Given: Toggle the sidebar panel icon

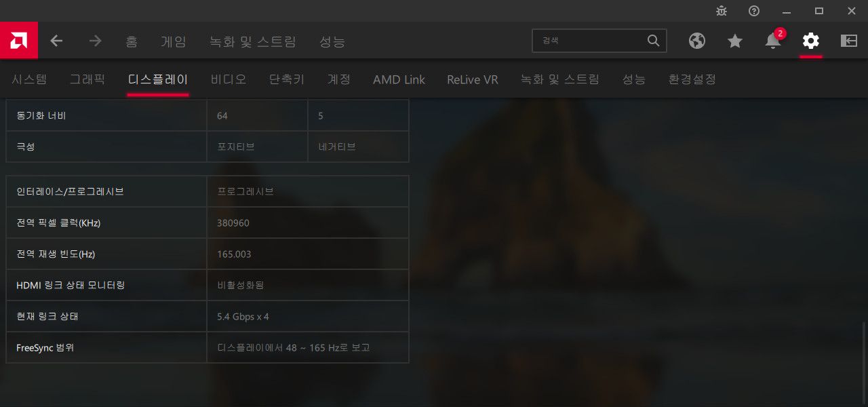Looking at the screenshot, I should (x=849, y=41).
